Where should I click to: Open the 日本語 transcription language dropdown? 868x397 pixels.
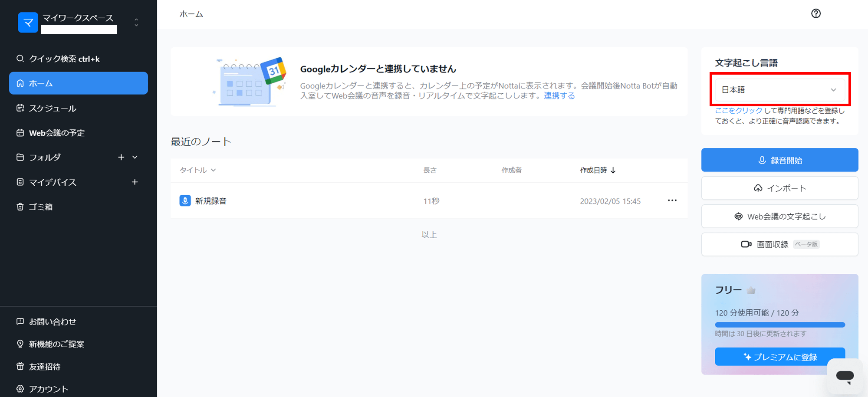(x=780, y=90)
